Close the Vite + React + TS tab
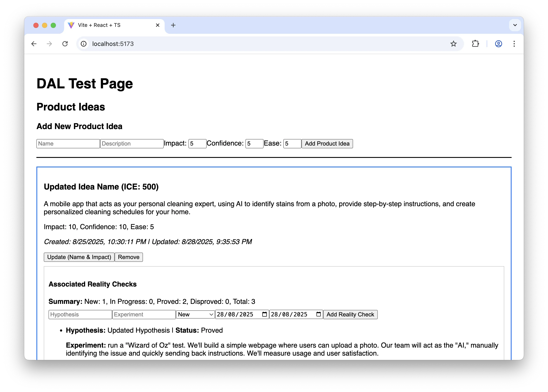Screen dimensions: 548x392 (158, 25)
